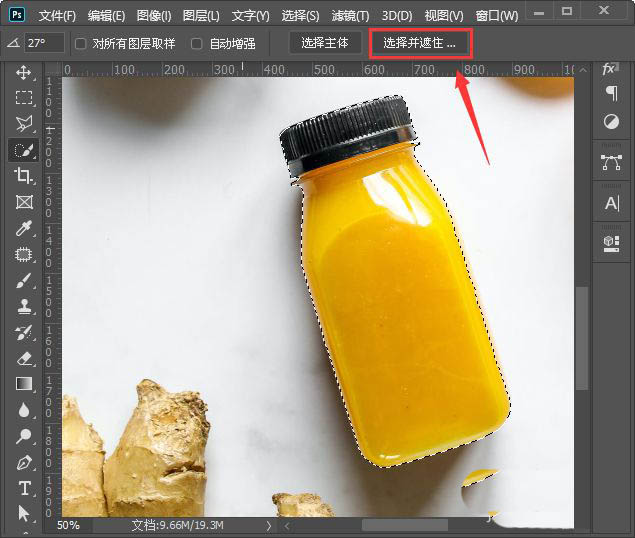Select the Blur tool
Image resolution: width=635 pixels, height=538 pixels.
(24, 410)
